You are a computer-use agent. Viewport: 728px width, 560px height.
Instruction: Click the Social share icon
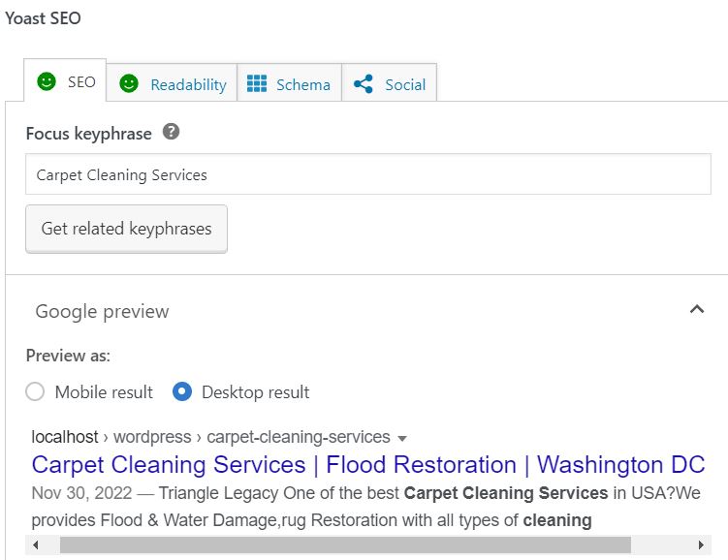(364, 84)
